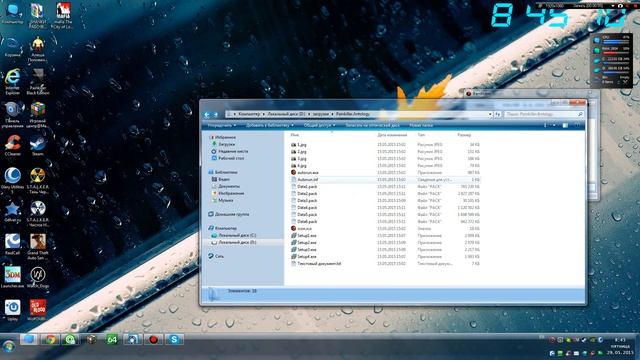Click the Explorer back arrow button

(x=207, y=114)
